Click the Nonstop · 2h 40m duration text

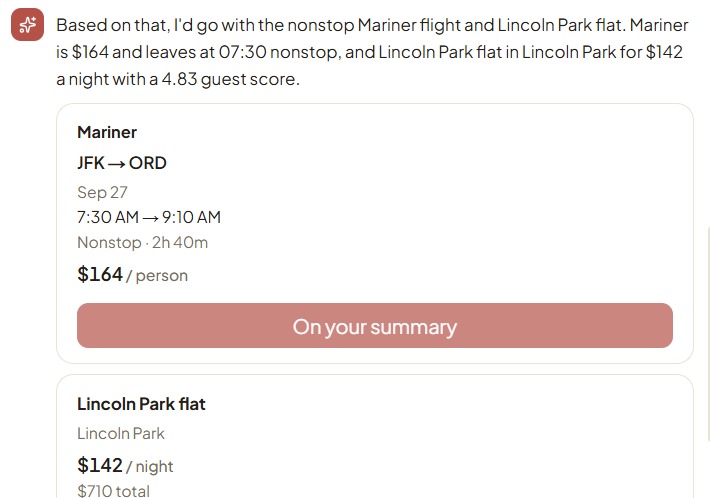tap(143, 242)
